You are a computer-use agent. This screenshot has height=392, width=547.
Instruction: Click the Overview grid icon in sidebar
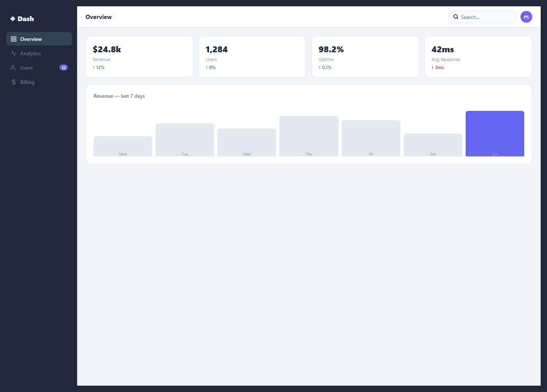(13, 39)
